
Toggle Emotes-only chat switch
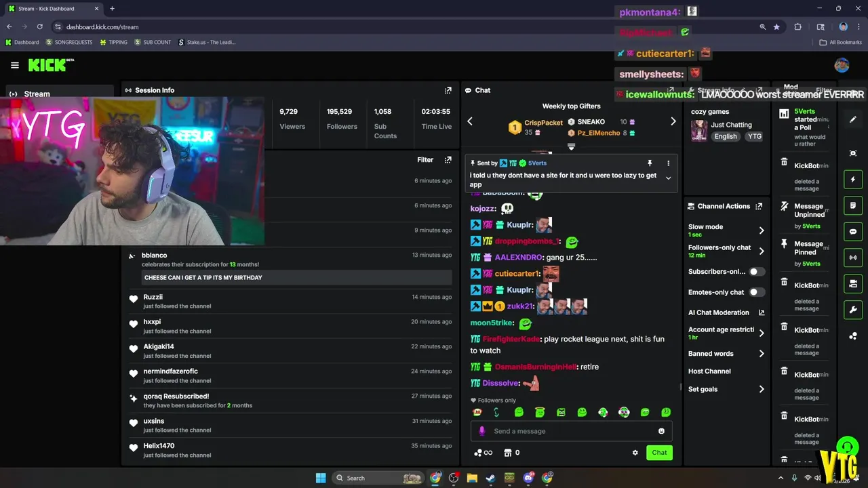pos(757,292)
